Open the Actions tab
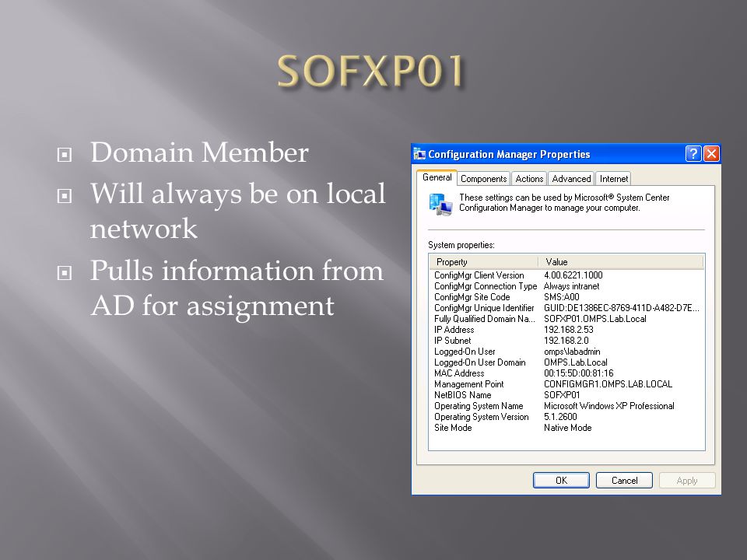Viewport: 747px width, 560px height. coord(529,179)
